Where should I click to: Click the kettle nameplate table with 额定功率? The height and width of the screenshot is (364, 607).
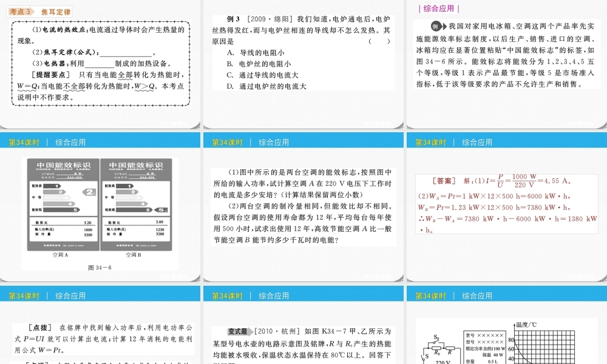[x=484, y=348]
